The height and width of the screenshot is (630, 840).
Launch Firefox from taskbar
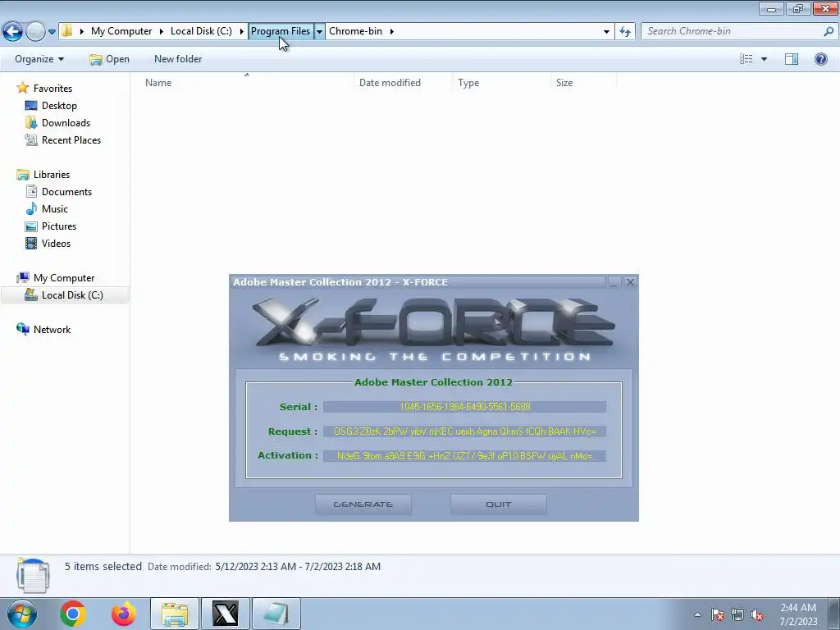(x=123, y=614)
